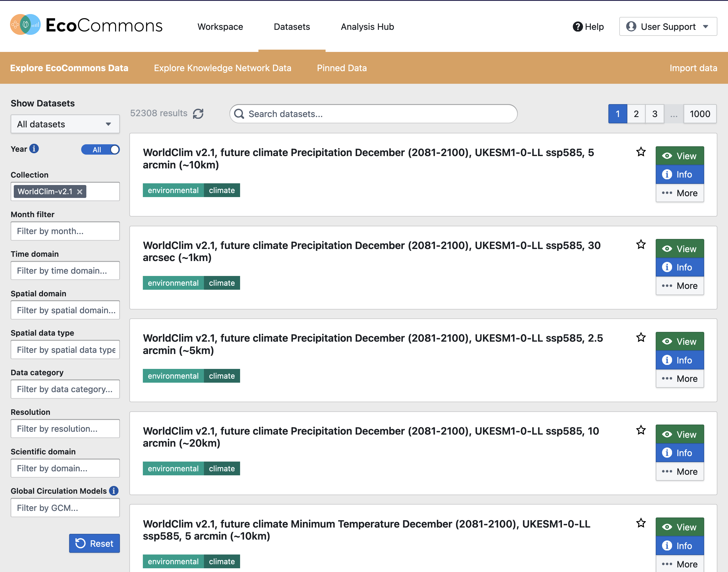Open More options for the 10 arcmin dataset
Image resolution: width=728 pixels, height=572 pixels.
(680, 472)
